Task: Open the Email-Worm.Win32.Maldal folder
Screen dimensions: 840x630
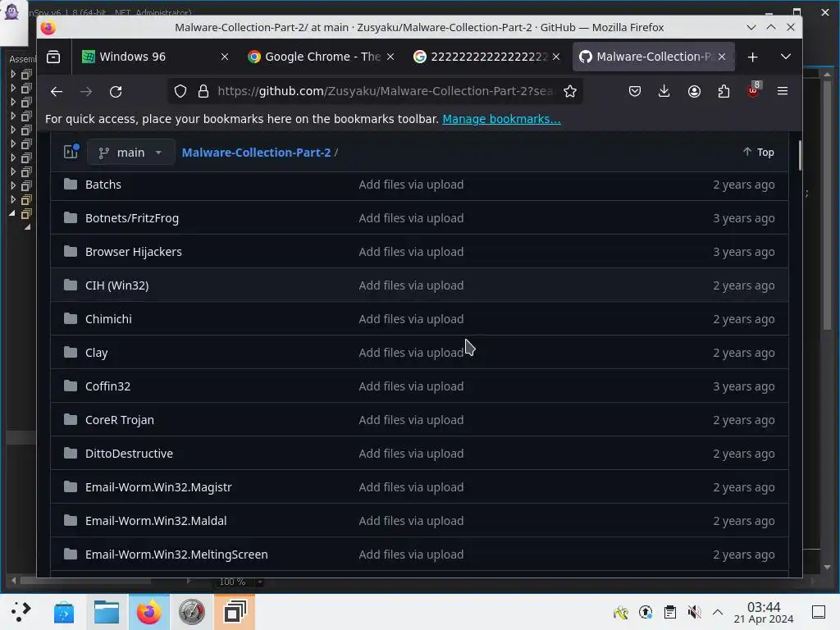Action: coord(156,521)
